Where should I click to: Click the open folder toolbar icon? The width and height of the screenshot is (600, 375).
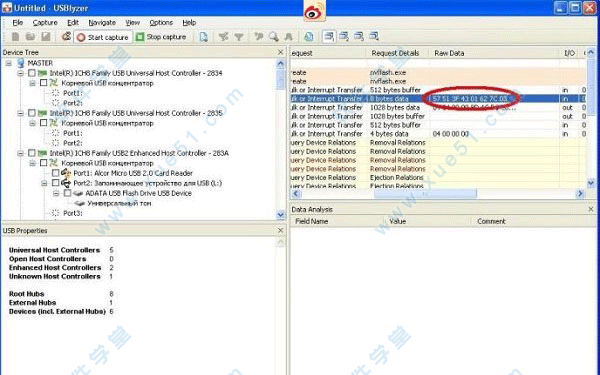pyautogui.click(x=31, y=37)
